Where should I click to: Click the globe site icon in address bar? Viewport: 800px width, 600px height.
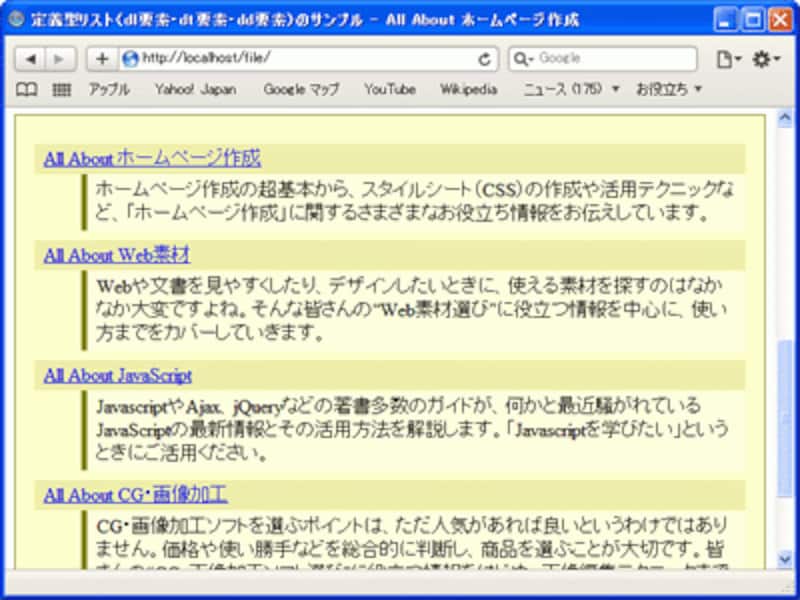point(131,59)
